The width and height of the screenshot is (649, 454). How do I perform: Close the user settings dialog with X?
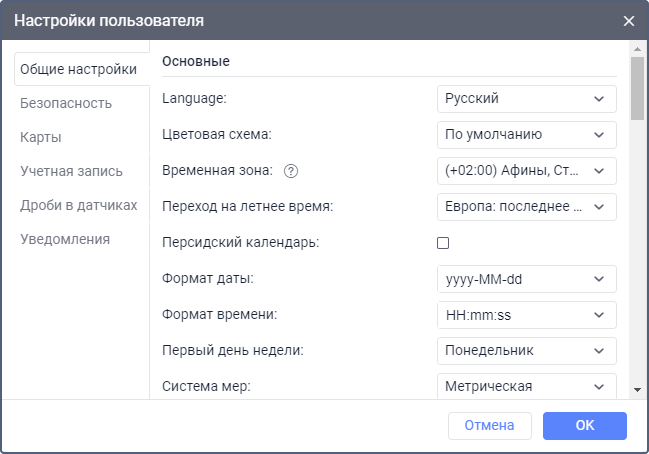629,21
